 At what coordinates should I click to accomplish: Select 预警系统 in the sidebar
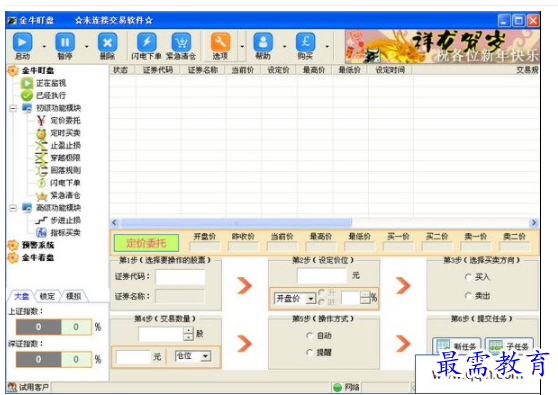tap(38, 245)
